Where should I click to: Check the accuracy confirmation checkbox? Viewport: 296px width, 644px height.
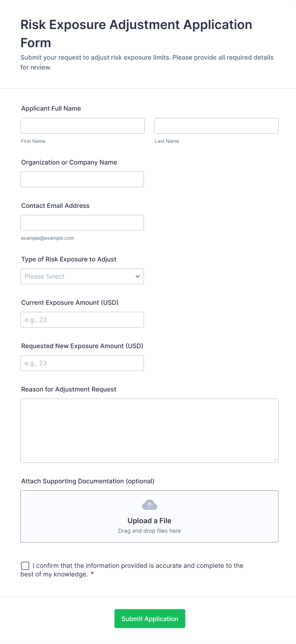[x=25, y=566]
